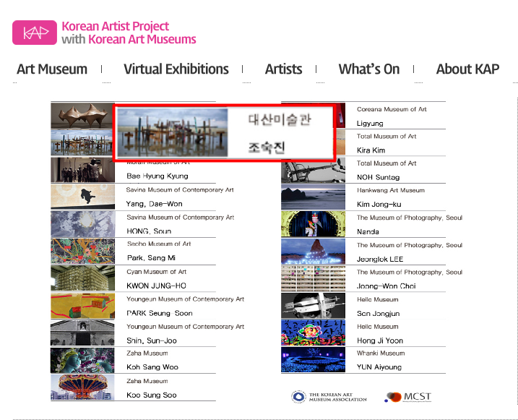Open the What's On menu
Viewport: 518px width, 420px height.
(369, 69)
